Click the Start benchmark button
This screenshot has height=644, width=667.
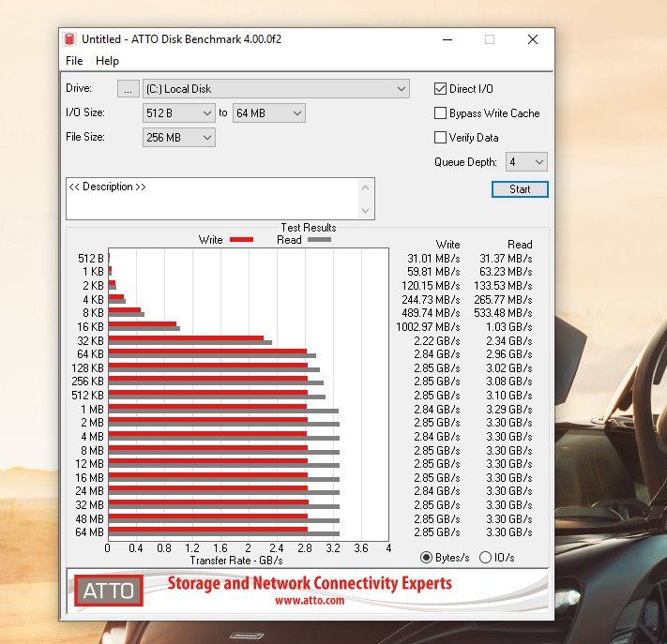click(x=520, y=189)
